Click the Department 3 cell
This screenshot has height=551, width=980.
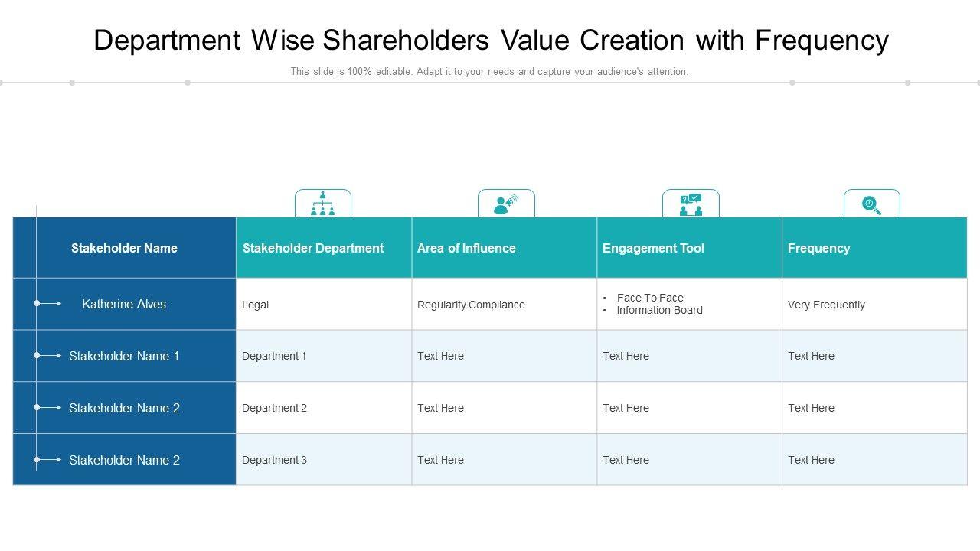(x=274, y=460)
